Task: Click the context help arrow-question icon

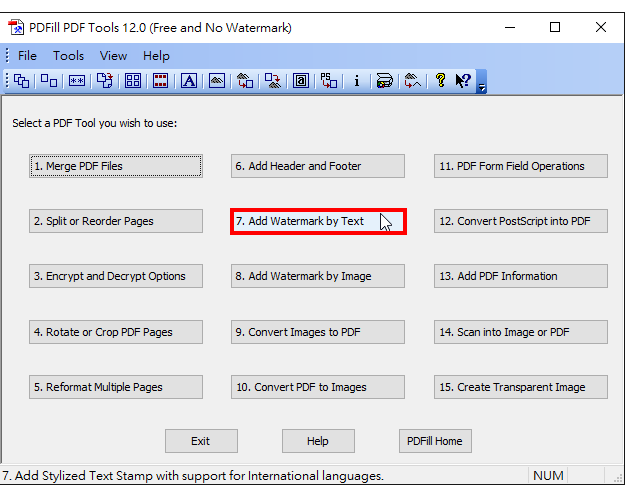Action: click(463, 81)
